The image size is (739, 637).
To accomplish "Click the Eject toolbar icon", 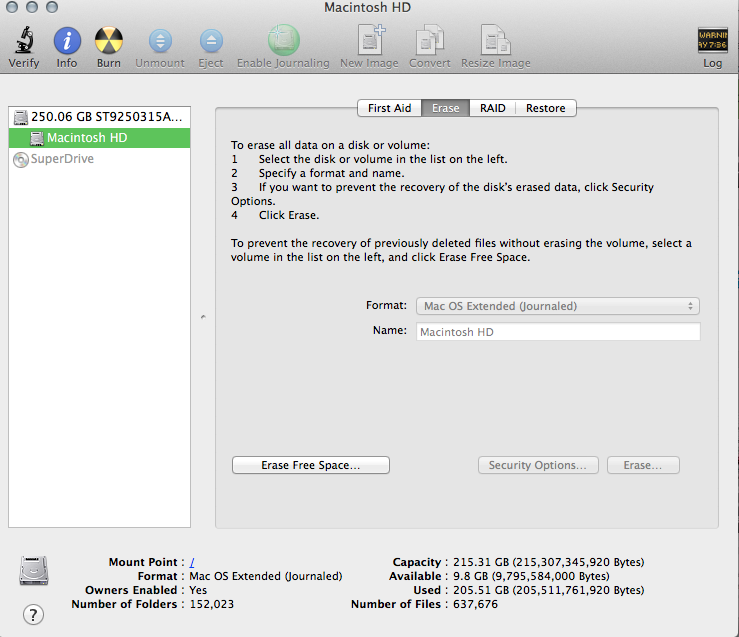I will (x=211, y=41).
